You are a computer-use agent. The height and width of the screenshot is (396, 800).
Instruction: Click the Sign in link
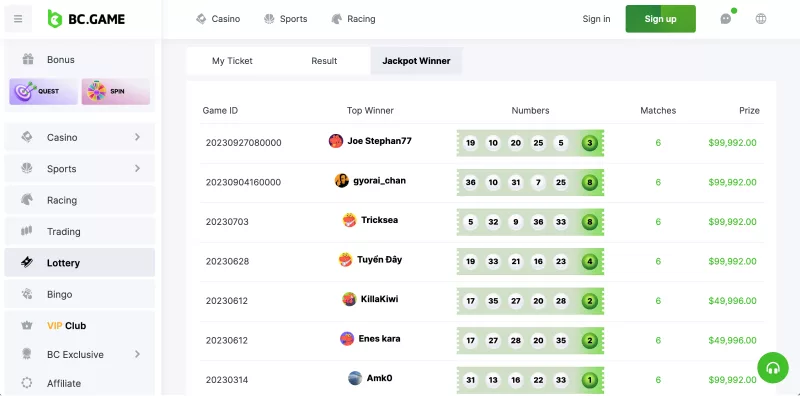(x=596, y=19)
